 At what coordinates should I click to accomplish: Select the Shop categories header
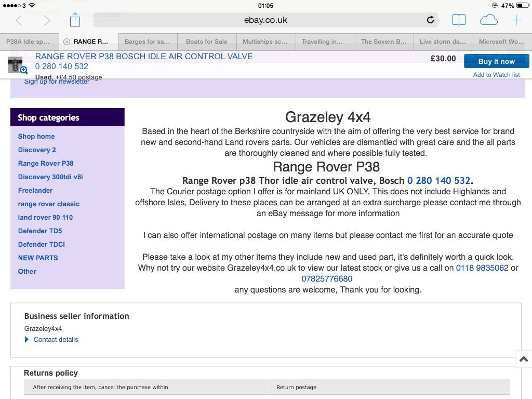tap(48, 118)
